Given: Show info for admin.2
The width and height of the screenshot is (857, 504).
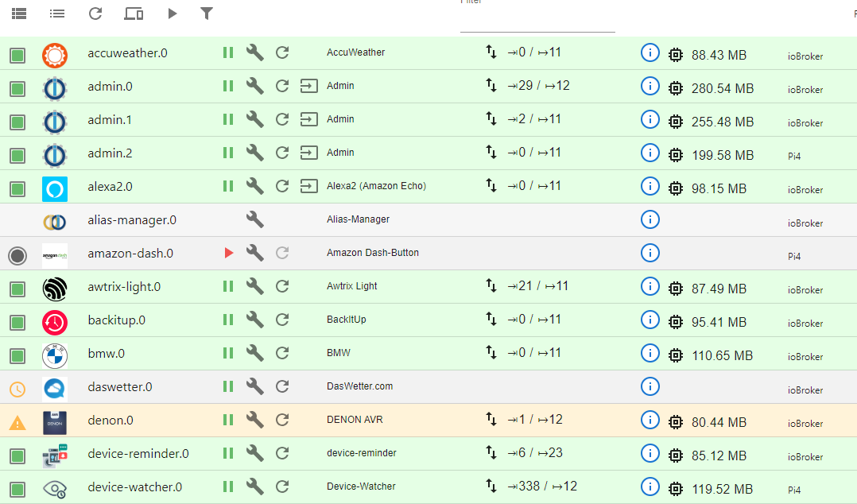Looking at the screenshot, I should (x=650, y=153).
